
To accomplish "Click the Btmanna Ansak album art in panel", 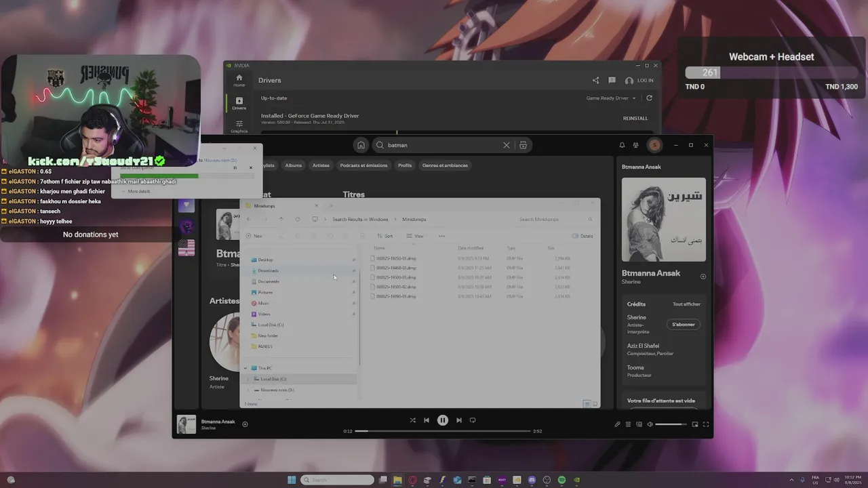I will 663,220.
